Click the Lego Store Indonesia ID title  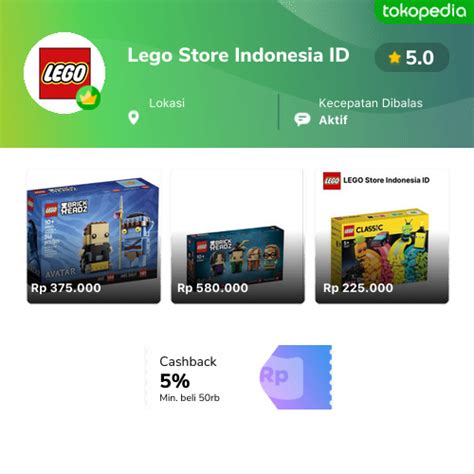point(238,55)
